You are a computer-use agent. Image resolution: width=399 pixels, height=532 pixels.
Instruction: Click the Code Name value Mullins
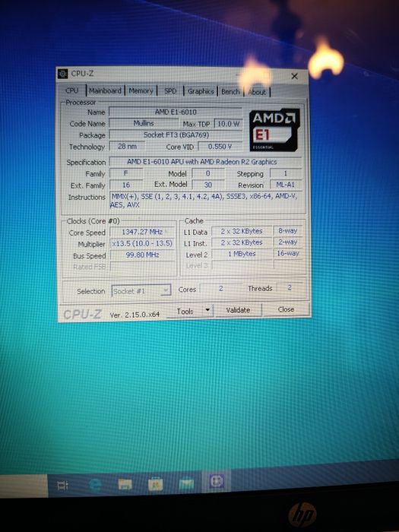(x=144, y=123)
